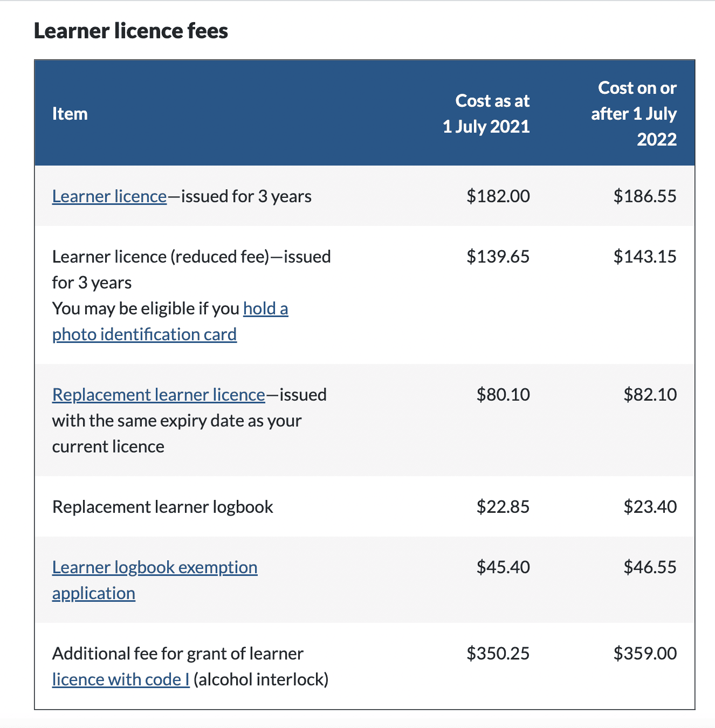Select the $350.25 alcohol interlock fee
This screenshot has width=715, height=728.
(498, 654)
